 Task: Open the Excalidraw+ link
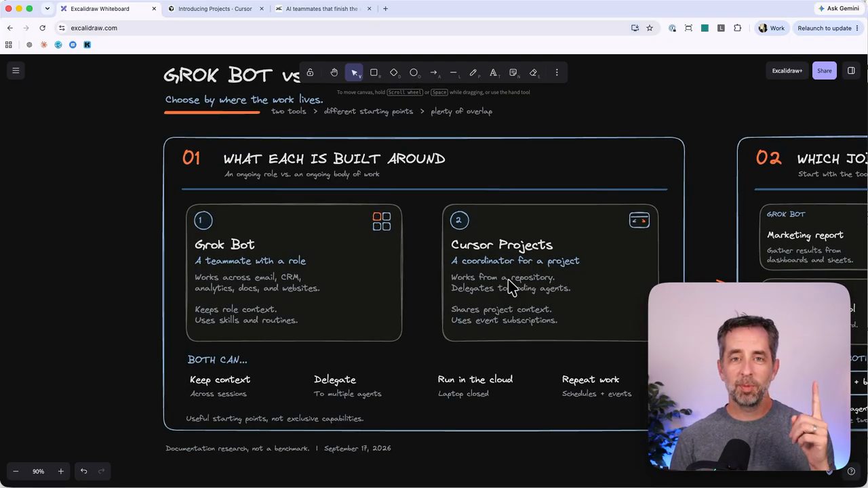click(x=787, y=70)
